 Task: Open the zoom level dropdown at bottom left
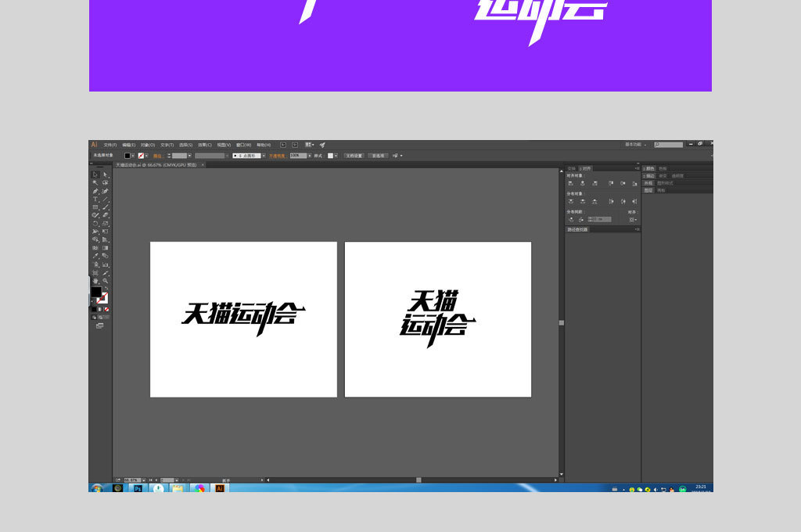click(144, 479)
